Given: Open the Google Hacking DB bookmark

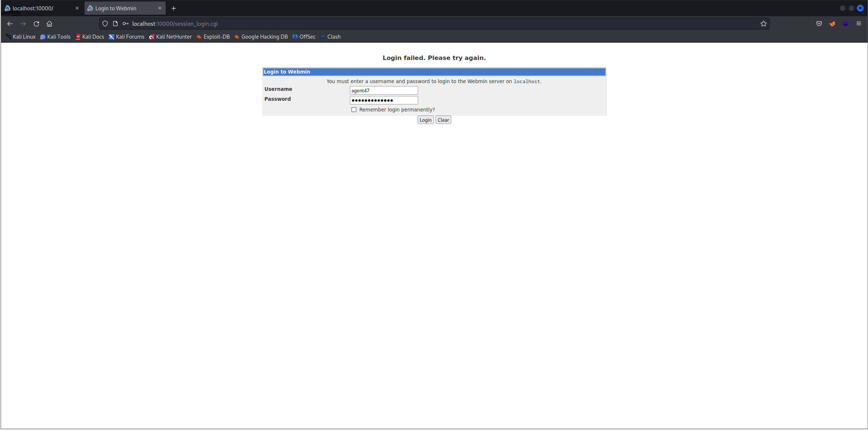Looking at the screenshot, I should click(x=261, y=37).
